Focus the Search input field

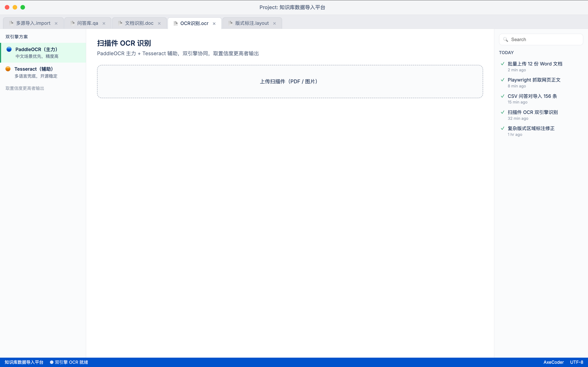coord(541,40)
